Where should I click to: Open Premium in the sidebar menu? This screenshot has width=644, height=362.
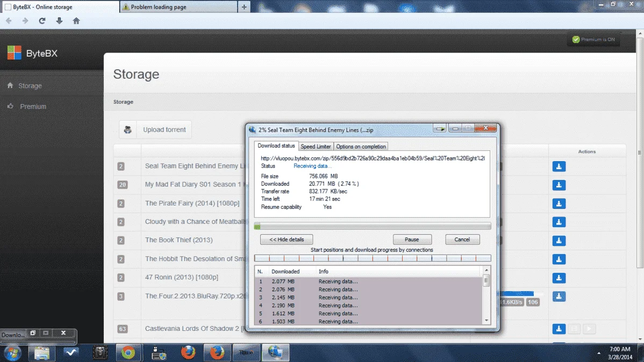coord(33,106)
